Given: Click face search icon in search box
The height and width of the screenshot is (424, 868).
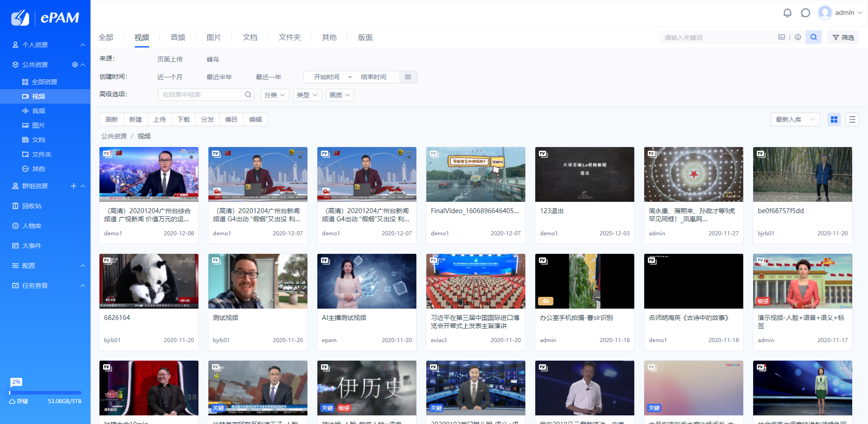Looking at the screenshot, I should coord(798,37).
